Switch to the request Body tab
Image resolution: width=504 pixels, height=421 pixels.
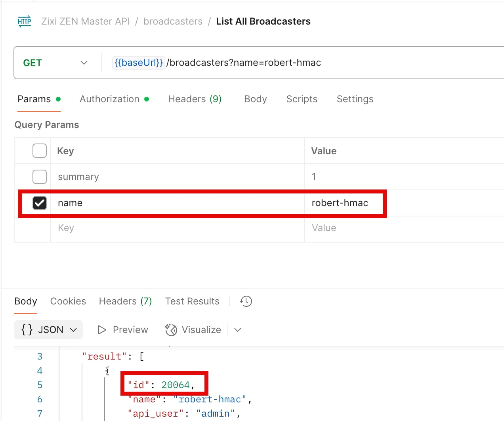(x=256, y=99)
